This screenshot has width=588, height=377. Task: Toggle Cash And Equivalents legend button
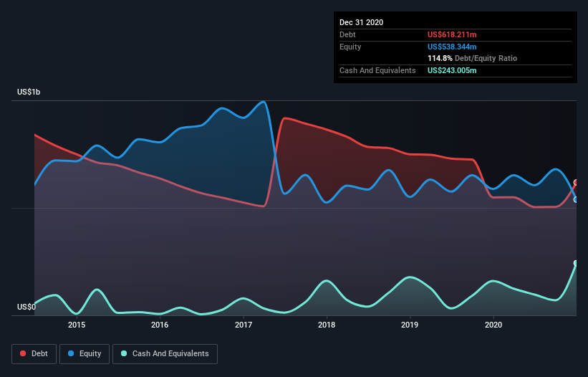click(x=165, y=354)
